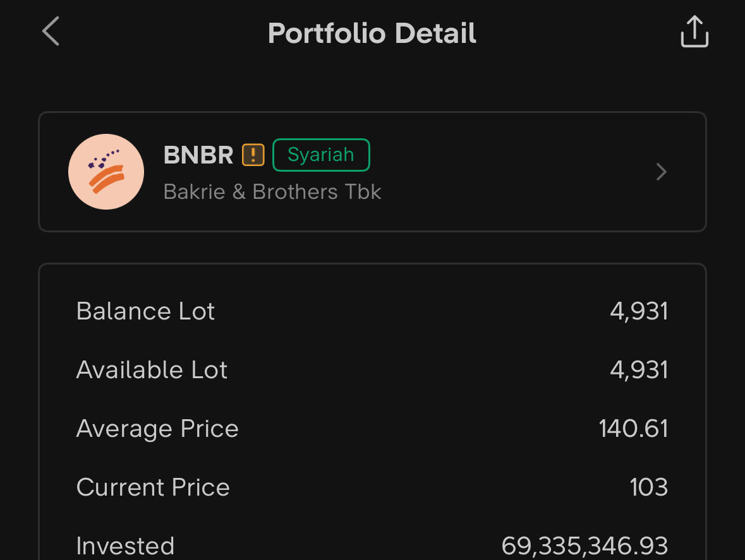The width and height of the screenshot is (745, 560).
Task: Tap the green Syariah badge
Action: (321, 155)
